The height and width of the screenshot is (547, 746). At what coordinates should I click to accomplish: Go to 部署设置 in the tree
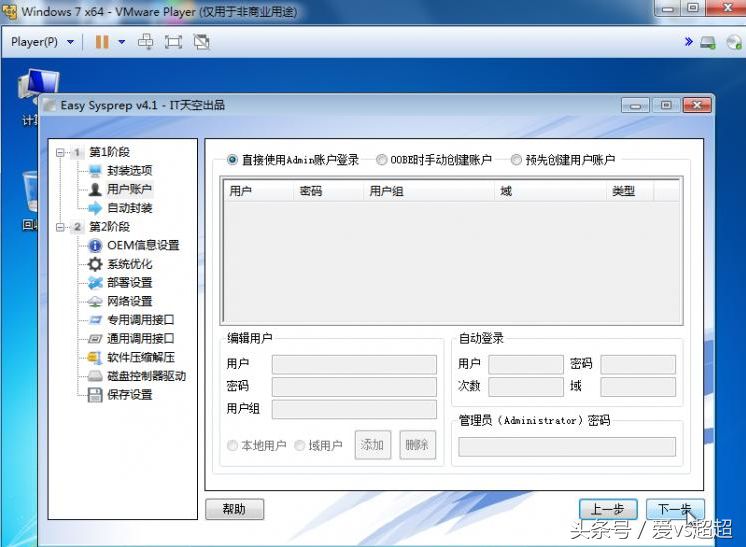(x=129, y=283)
